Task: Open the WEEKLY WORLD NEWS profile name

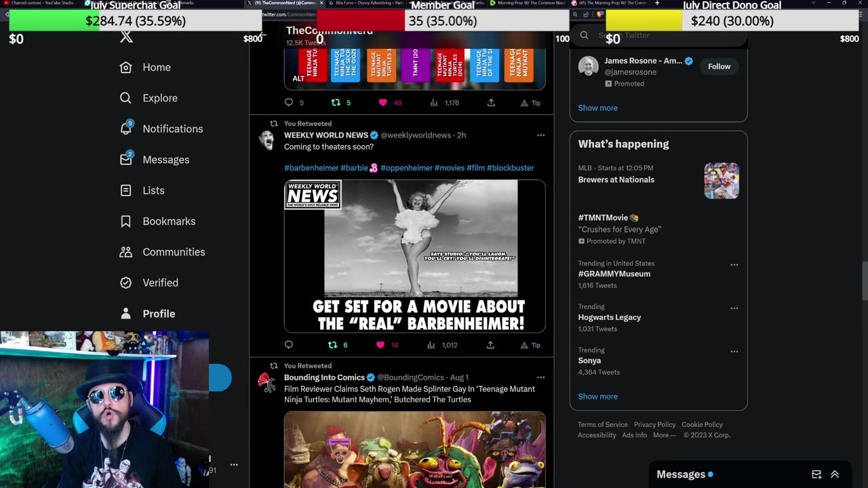Action: pyautogui.click(x=326, y=136)
